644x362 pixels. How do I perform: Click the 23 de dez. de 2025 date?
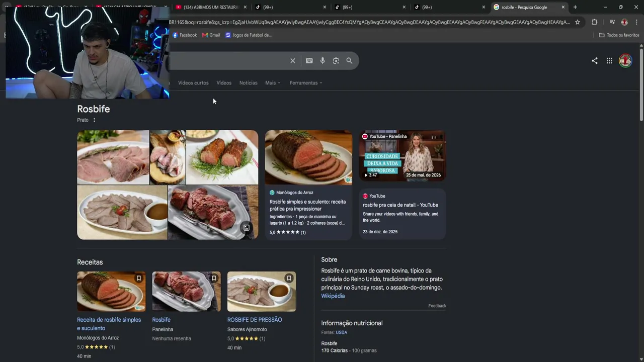380,232
